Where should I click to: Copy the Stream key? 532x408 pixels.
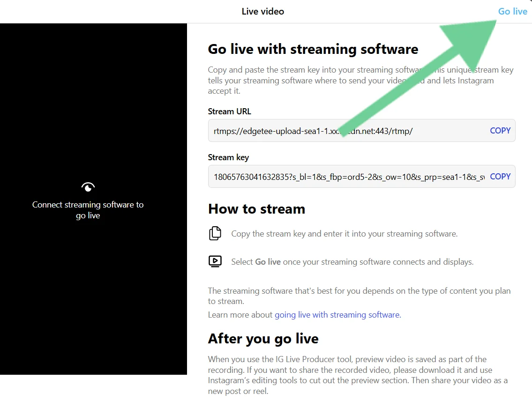[500, 176]
